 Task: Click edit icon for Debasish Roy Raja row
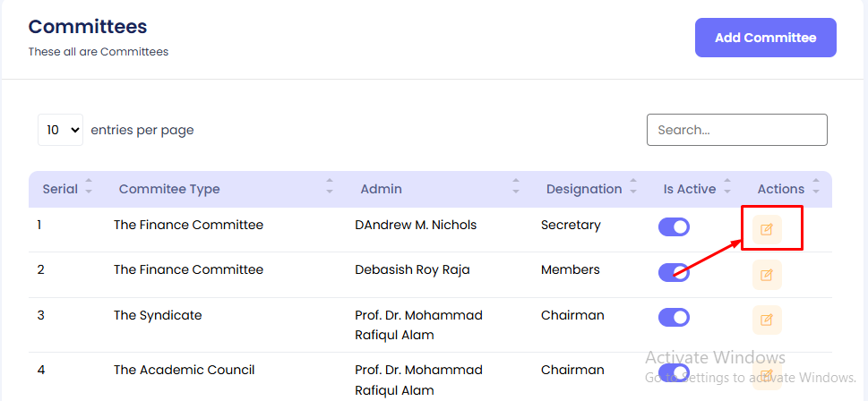pyautogui.click(x=767, y=275)
